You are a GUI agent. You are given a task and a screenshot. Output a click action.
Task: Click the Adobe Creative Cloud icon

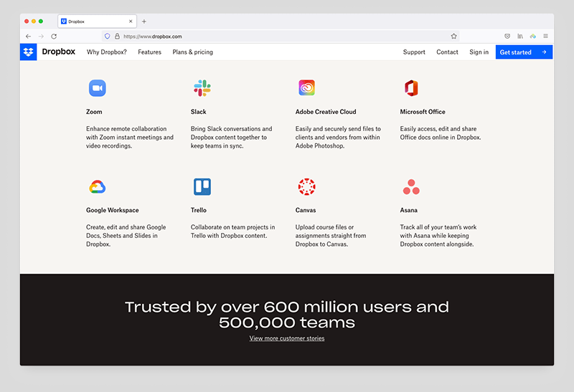click(x=306, y=87)
